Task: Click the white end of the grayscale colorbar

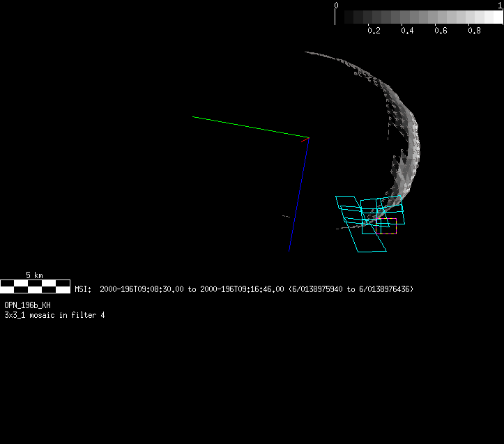Action: point(495,17)
